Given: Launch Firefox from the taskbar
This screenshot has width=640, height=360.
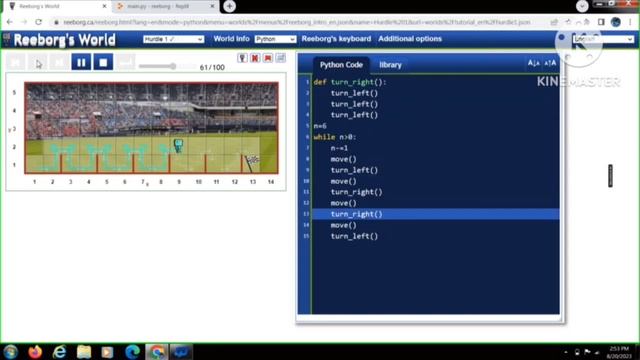Looking at the screenshot, I should (36, 352).
